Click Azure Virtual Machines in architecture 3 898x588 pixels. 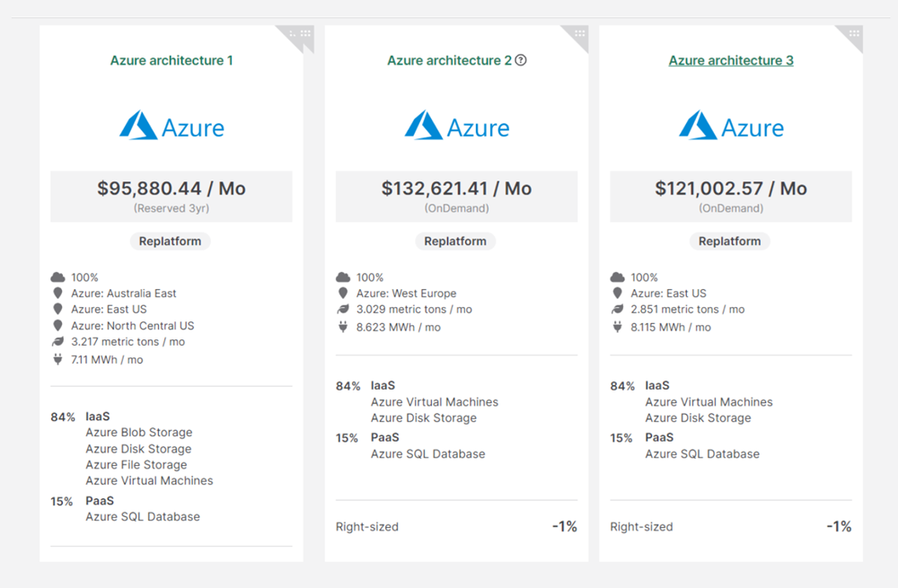(709, 402)
